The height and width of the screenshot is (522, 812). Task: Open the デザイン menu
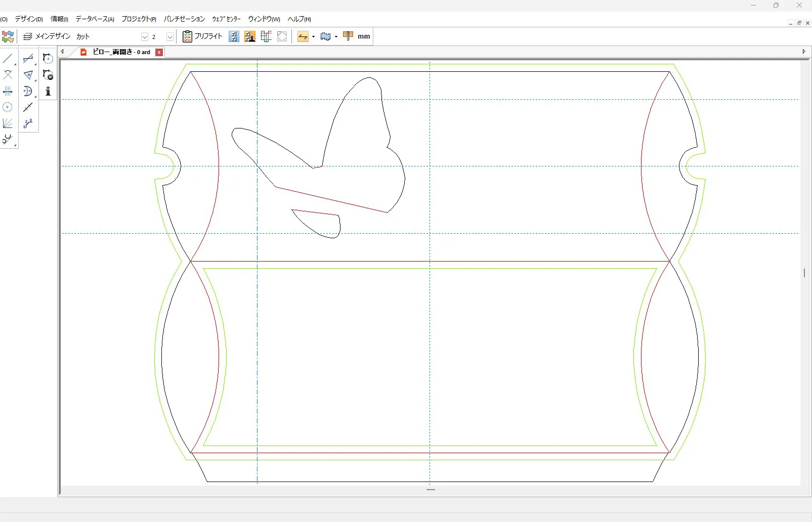pyautogui.click(x=28, y=19)
